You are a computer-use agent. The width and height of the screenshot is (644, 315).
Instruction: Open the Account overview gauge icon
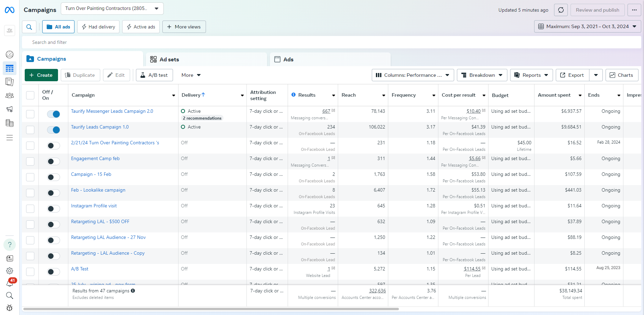[x=10, y=54]
